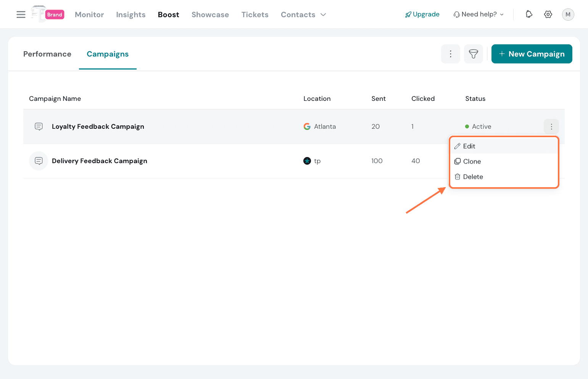The width and height of the screenshot is (588, 379).
Task: Select Delete in the campaign menu
Action: [x=473, y=177]
